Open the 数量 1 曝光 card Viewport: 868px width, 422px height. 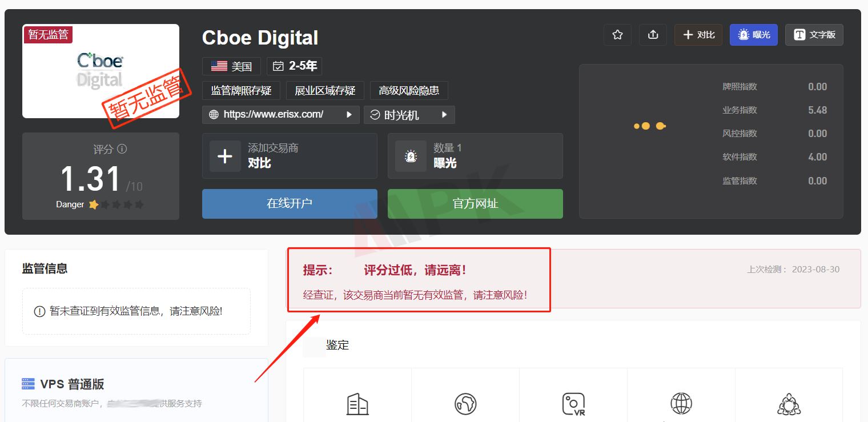coord(475,156)
